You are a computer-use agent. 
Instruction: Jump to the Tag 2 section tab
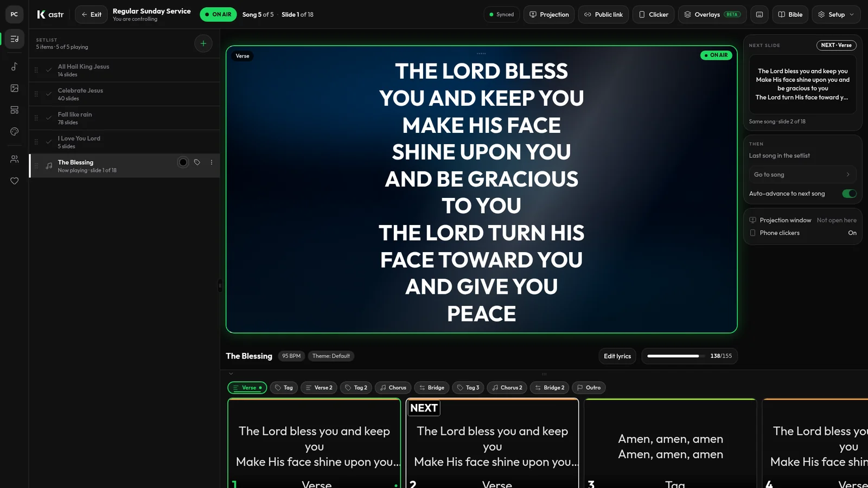point(356,388)
